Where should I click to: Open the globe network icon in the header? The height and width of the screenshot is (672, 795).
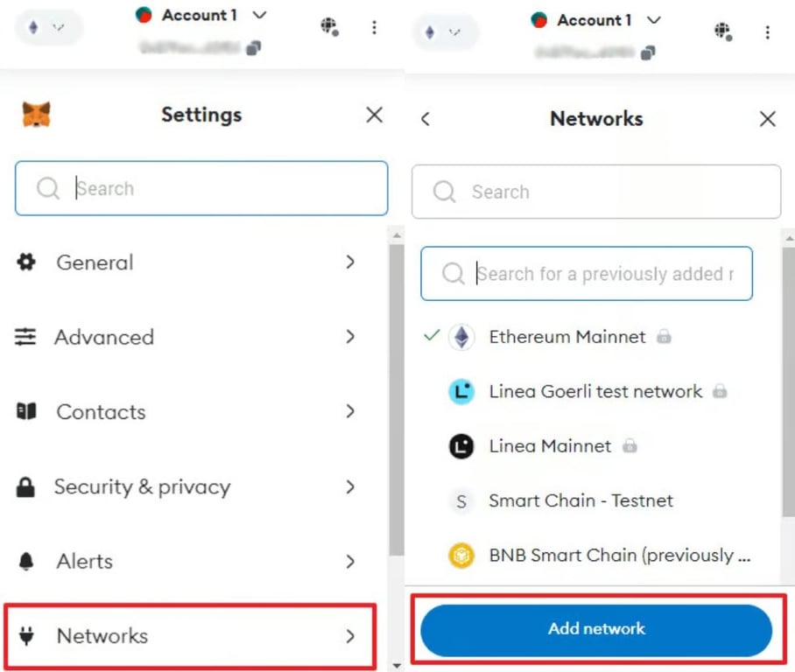[x=330, y=28]
